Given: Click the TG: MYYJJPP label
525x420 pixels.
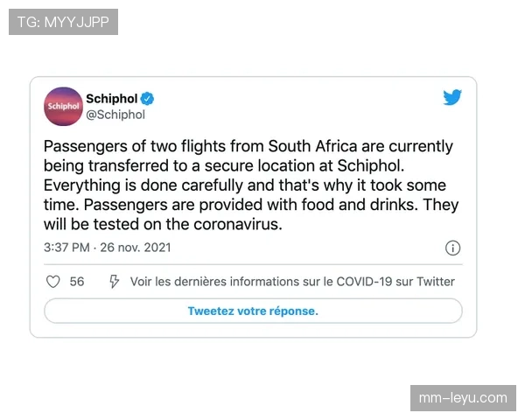Looking at the screenshot, I should click(63, 22).
